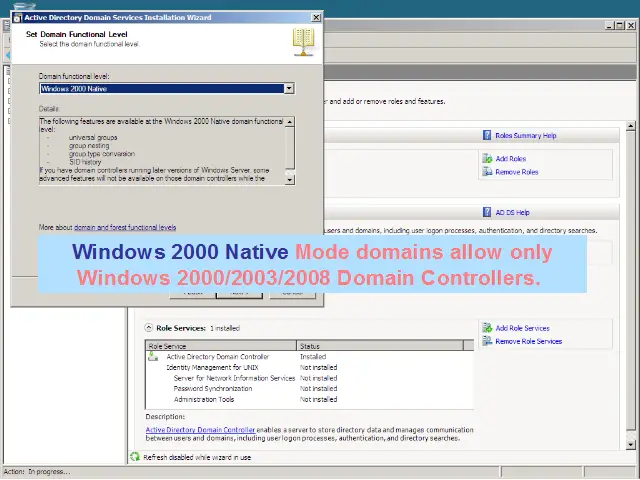
Task: Click Remove Role Services link
Action: [529, 341]
